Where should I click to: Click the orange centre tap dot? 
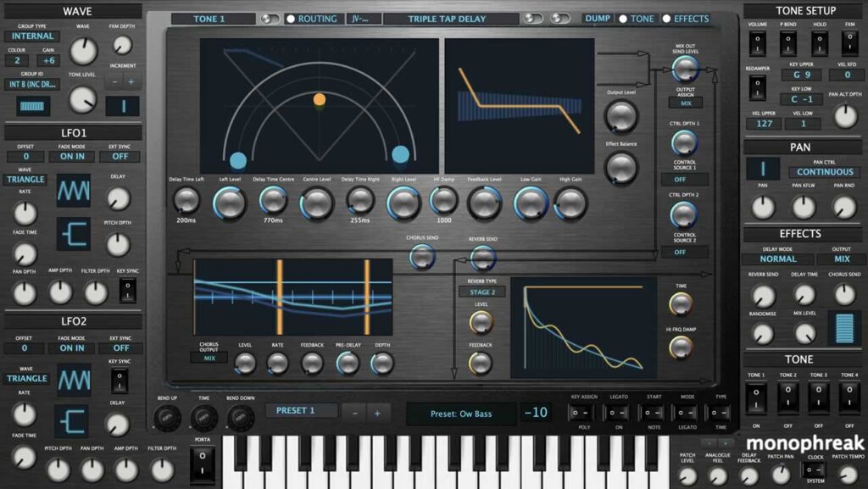319,100
